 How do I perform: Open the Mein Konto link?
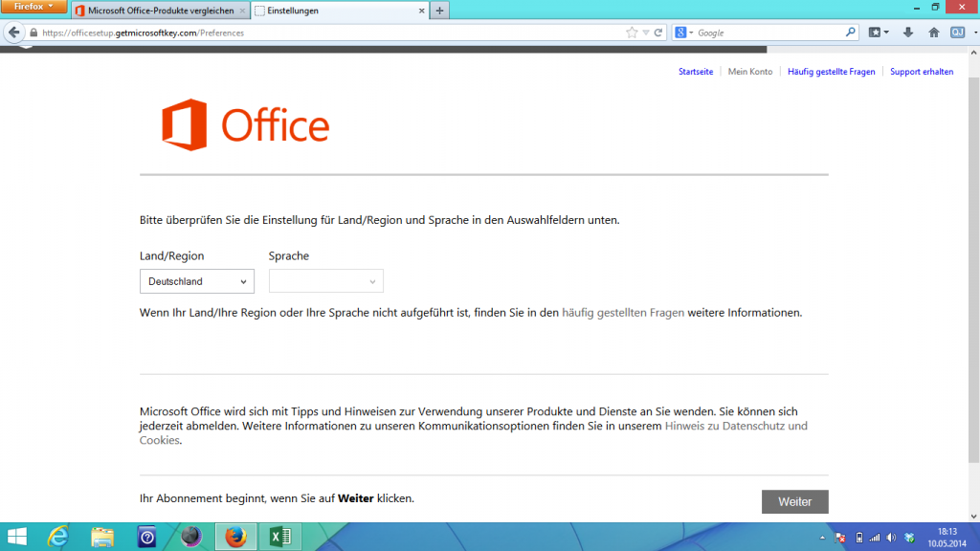750,72
